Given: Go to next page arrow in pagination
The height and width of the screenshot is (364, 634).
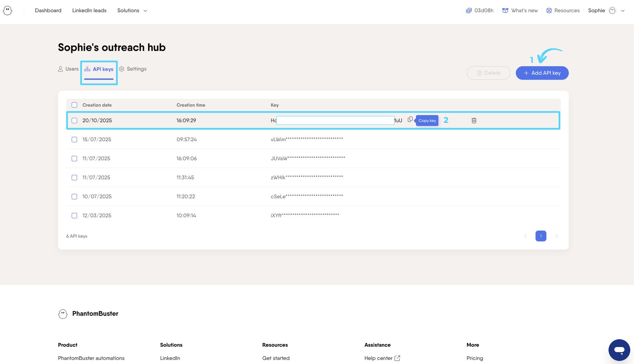Looking at the screenshot, I should tap(556, 236).
